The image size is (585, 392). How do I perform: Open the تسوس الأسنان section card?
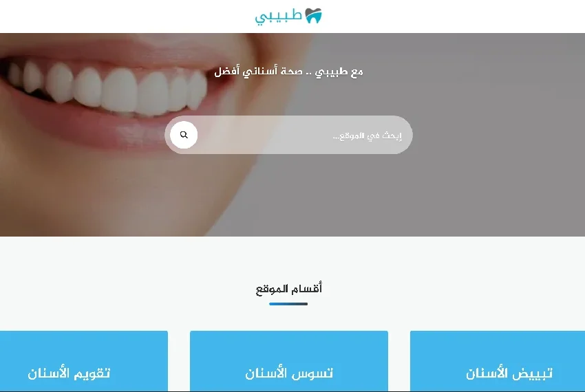289,361
